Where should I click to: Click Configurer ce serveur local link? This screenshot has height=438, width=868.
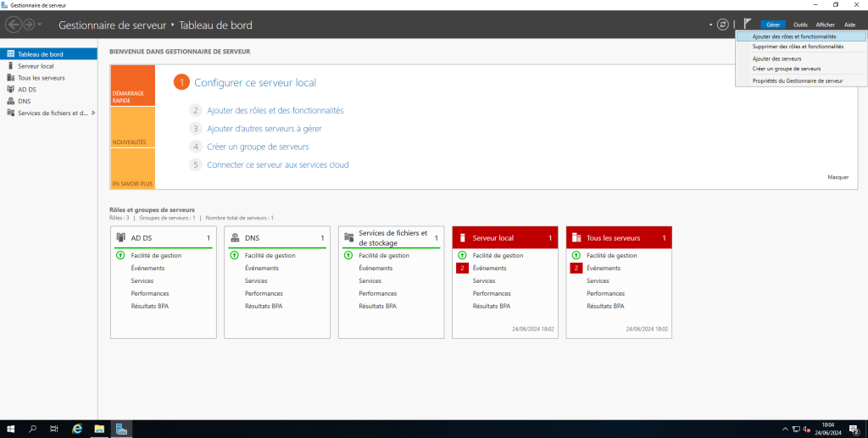pyautogui.click(x=254, y=82)
